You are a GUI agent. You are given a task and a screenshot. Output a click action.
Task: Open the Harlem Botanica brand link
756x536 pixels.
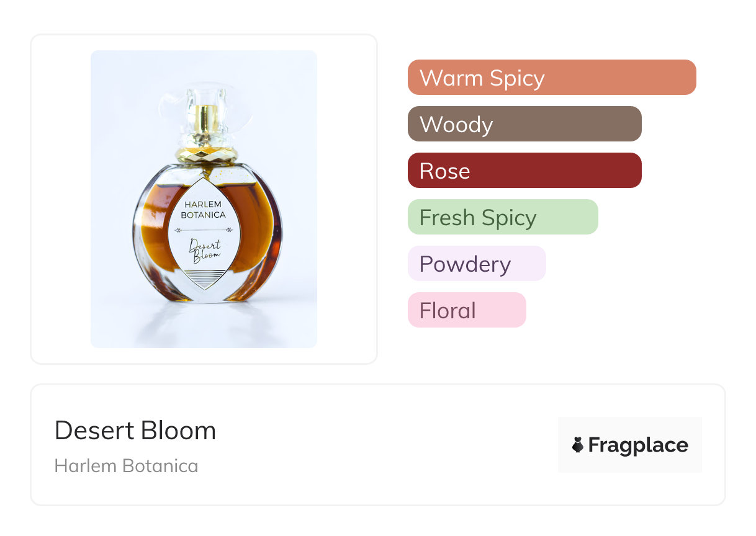126,466
